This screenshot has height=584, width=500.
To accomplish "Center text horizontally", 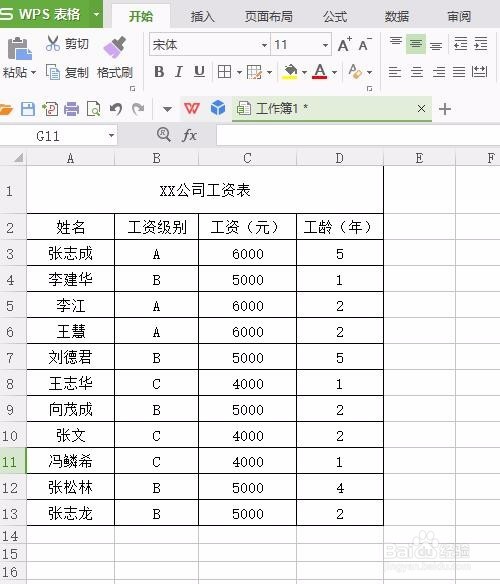I will 417,72.
